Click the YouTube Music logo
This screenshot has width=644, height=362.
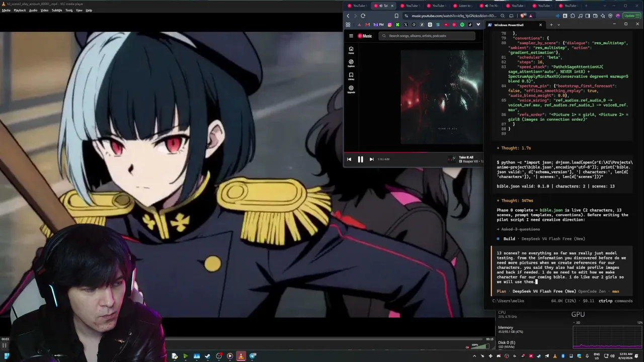click(x=365, y=36)
